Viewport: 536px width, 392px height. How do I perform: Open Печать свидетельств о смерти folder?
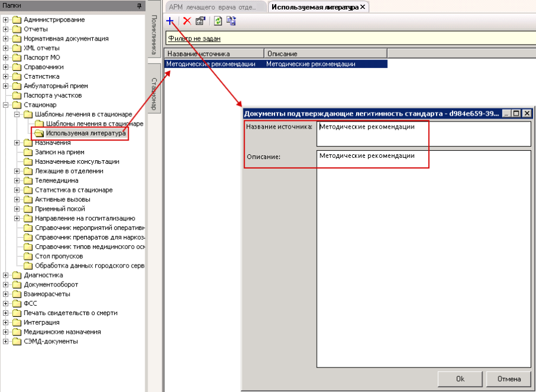pos(70,313)
